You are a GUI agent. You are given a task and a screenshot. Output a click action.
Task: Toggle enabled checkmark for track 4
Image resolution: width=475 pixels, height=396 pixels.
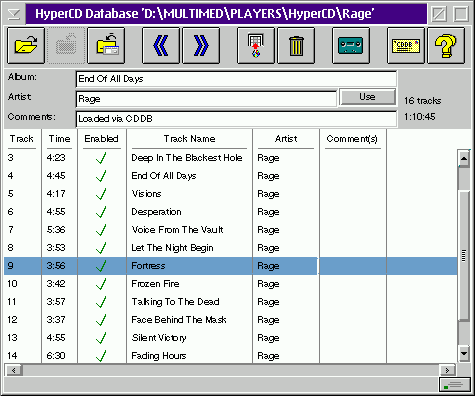[x=101, y=176]
